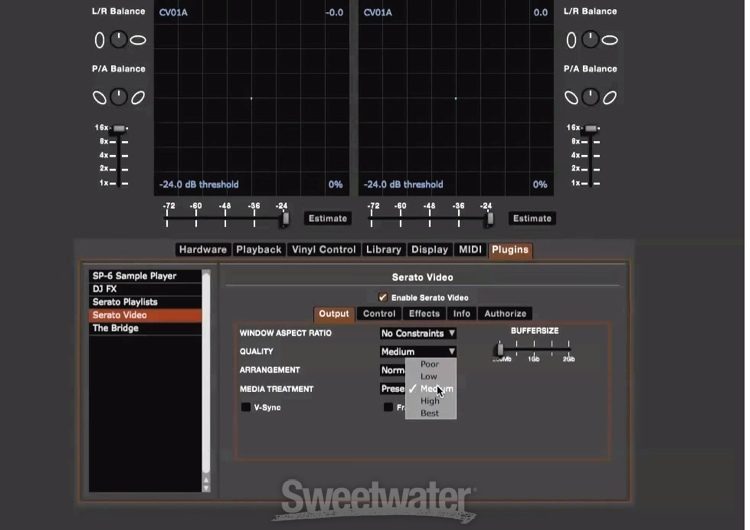Select Poor in the quality options

(429, 365)
